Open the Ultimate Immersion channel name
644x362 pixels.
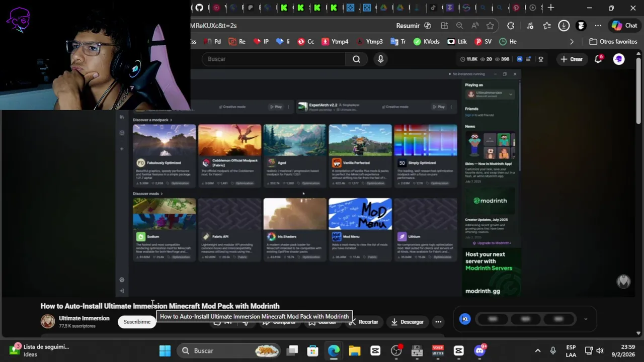pyautogui.click(x=84, y=318)
